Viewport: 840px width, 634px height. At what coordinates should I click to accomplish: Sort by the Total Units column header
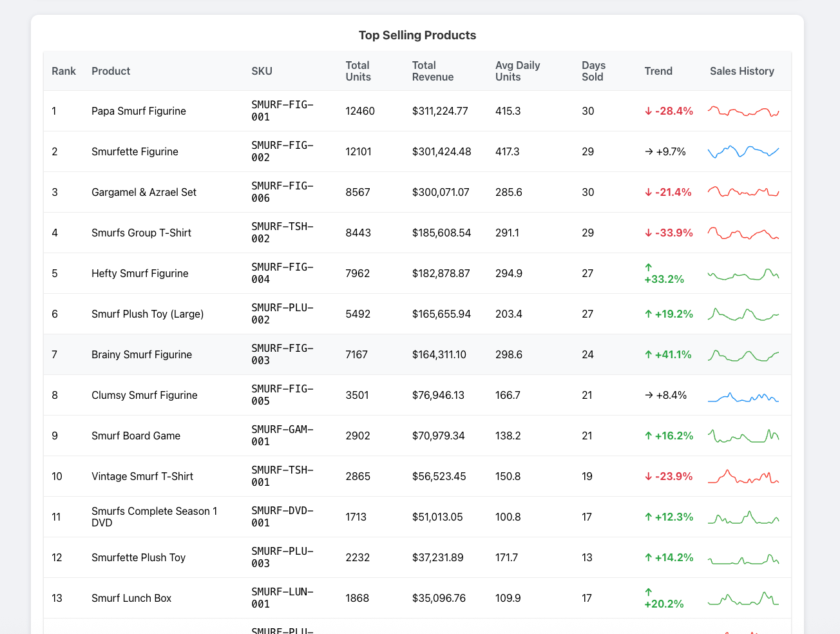pos(358,71)
